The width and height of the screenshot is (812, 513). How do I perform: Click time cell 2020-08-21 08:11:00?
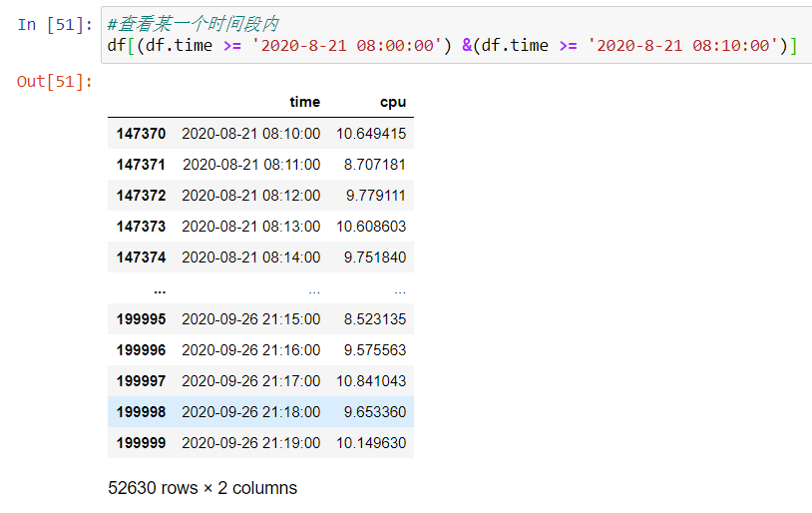click(251, 165)
